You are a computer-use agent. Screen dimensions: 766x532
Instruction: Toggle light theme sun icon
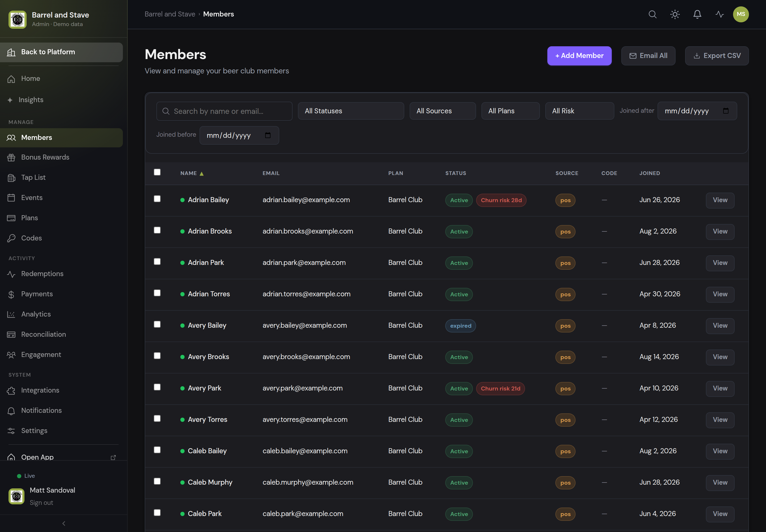click(675, 14)
